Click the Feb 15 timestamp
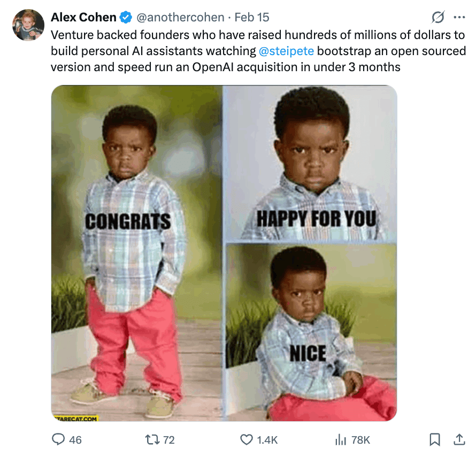Viewport: 476px width, 456px height. point(251,18)
